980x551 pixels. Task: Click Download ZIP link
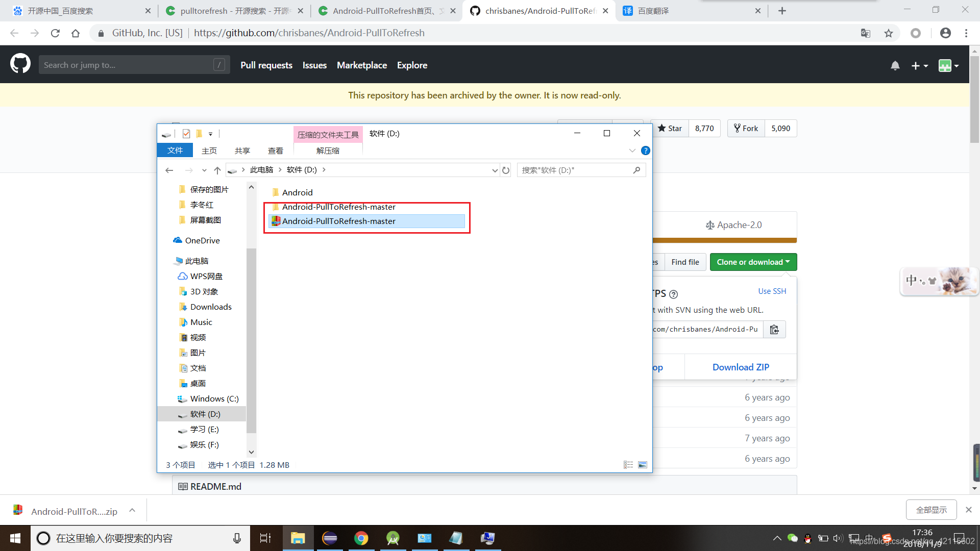(741, 367)
